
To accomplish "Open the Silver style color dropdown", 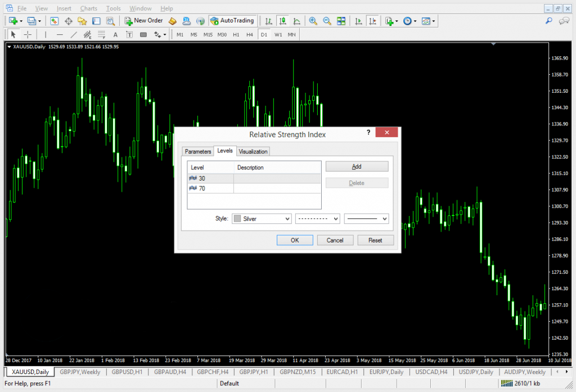I will click(262, 219).
